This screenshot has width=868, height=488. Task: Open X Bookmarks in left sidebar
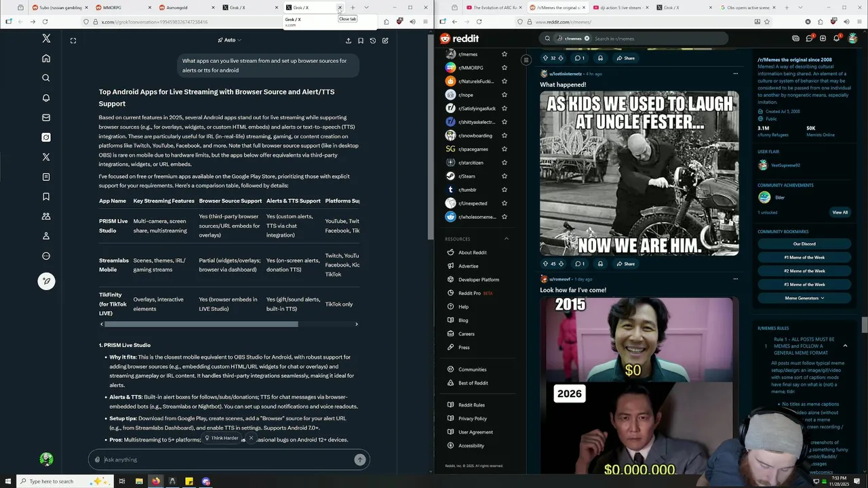[x=46, y=197]
